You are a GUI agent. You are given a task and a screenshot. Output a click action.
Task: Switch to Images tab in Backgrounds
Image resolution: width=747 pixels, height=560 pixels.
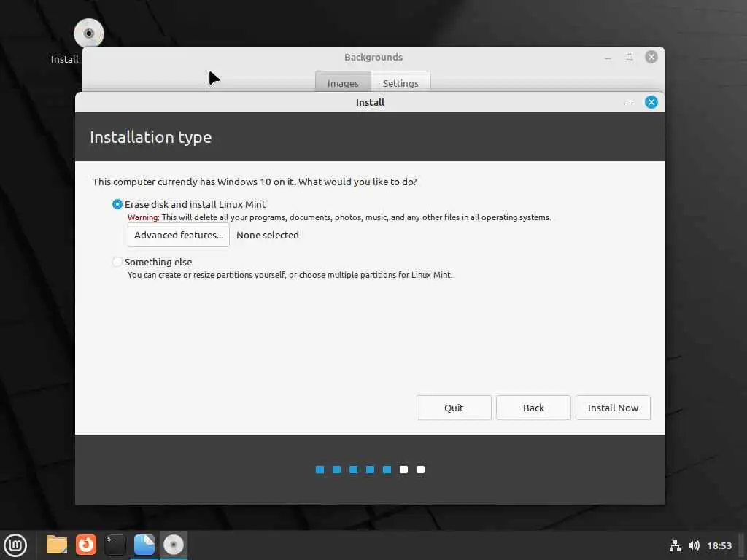point(343,83)
